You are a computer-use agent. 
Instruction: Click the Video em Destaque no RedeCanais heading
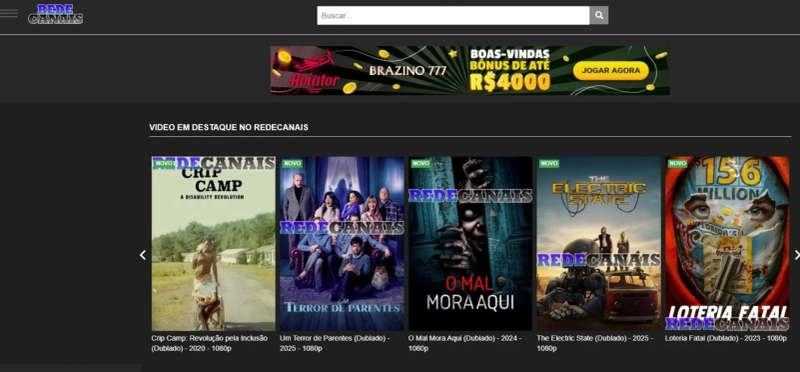click(x=229, y=128)
